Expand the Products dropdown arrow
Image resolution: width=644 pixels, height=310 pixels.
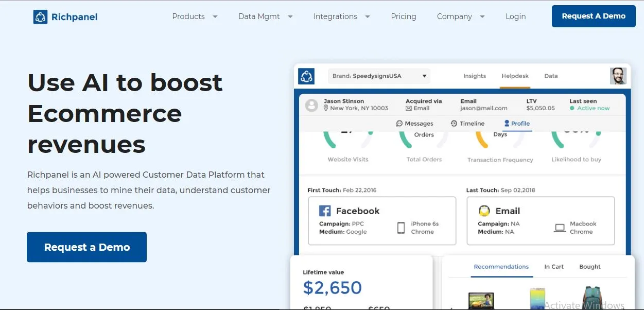215,16
